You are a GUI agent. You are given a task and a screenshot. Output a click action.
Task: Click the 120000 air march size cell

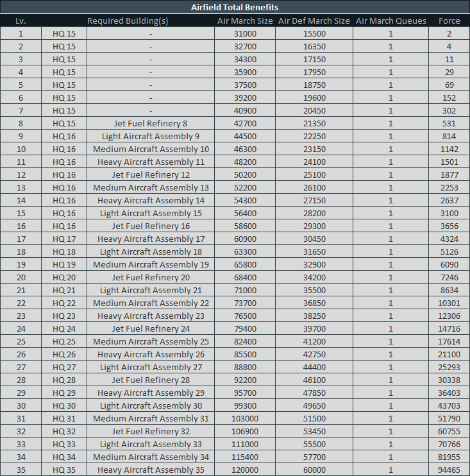tap(245, 470)
